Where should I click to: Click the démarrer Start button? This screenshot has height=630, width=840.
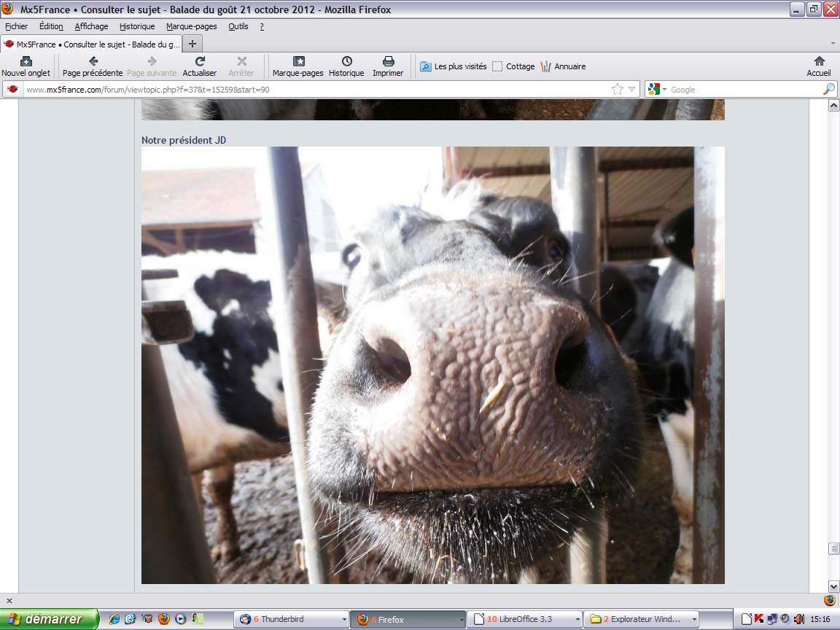pos(50,619)
